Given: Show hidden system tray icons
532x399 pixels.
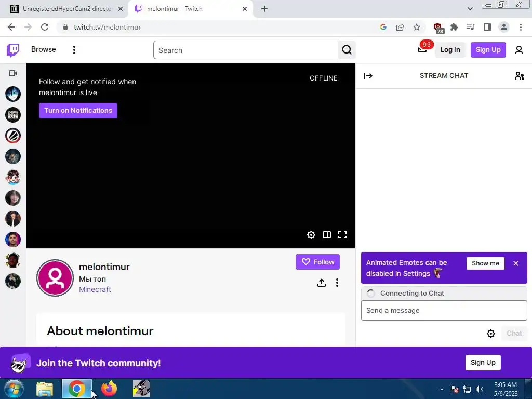Looking at the screenshot, I should pos(442,389).
